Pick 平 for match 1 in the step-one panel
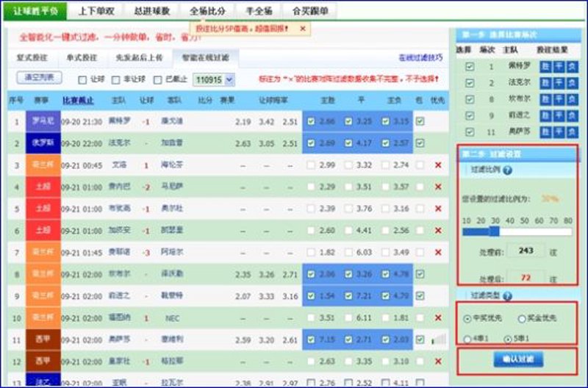The image size is (588, 388). (x=559, y=67)
